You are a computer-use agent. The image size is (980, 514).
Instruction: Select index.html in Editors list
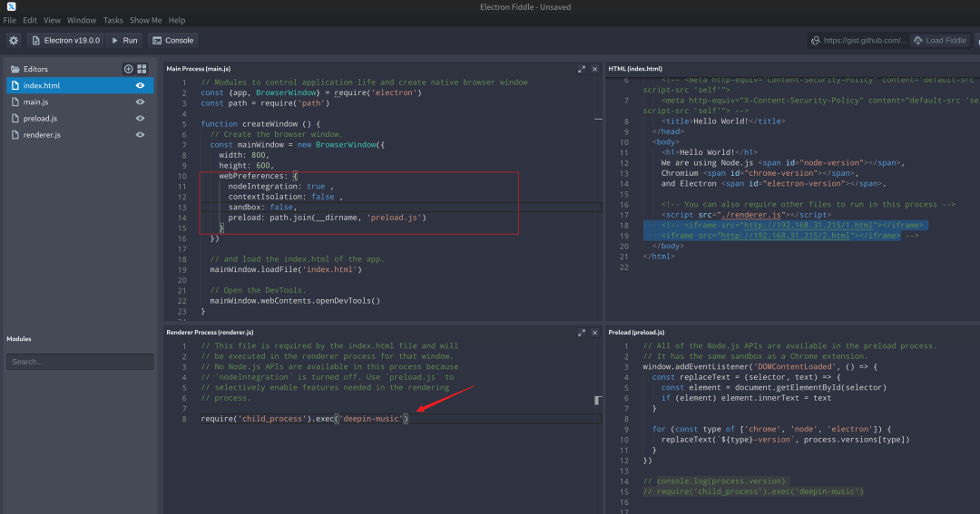[x=80, y=85]
